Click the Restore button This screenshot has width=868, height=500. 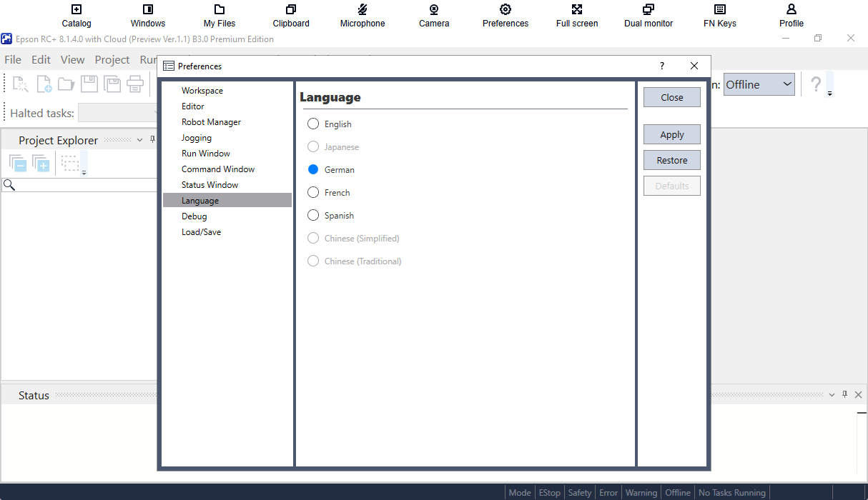pos(672,160)
